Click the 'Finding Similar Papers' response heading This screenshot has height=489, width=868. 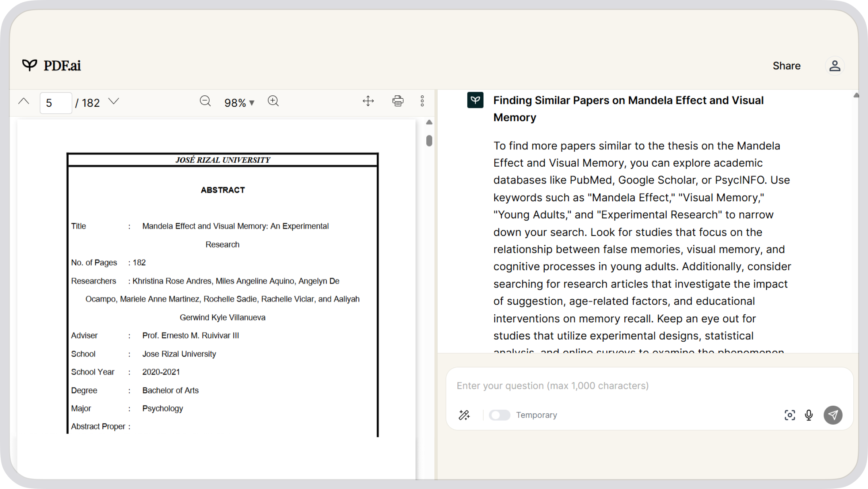[x=628, y=109]
